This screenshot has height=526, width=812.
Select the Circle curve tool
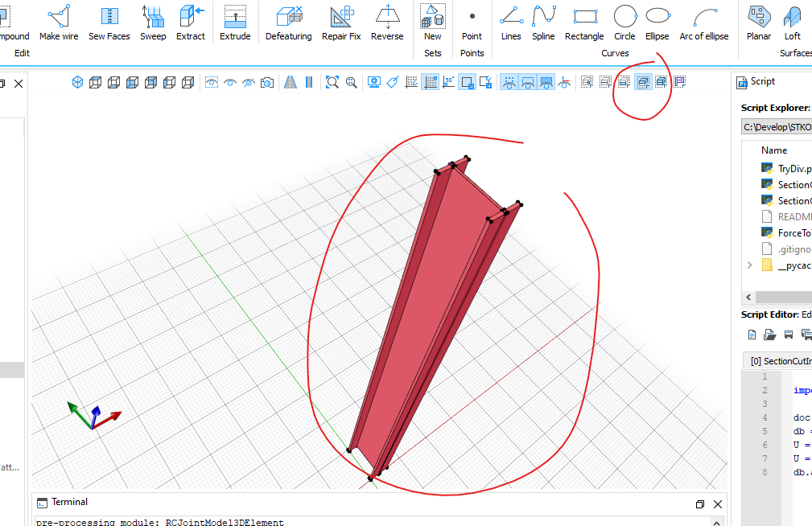tap(625, 23)
